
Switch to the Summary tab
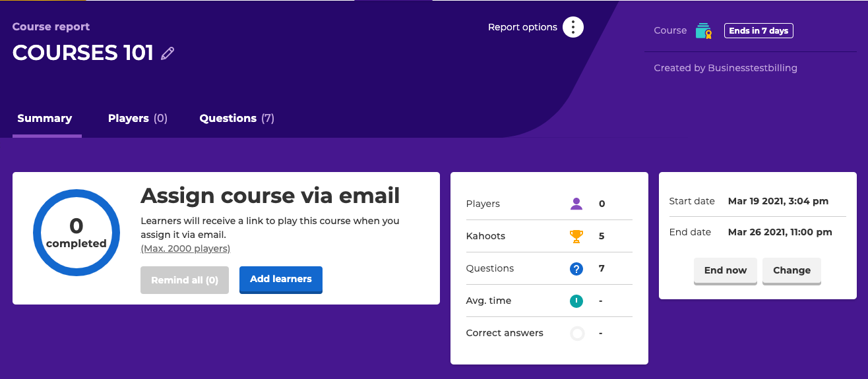45,119
